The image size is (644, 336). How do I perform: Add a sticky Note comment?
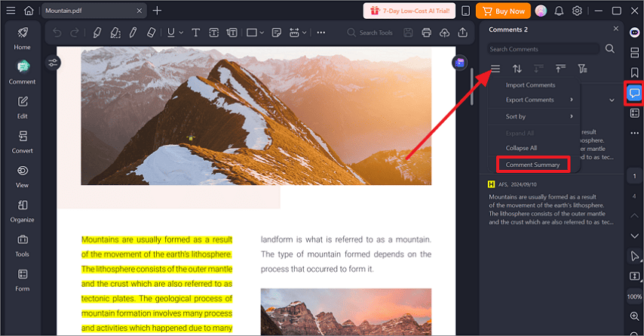(x=277, y=32)
